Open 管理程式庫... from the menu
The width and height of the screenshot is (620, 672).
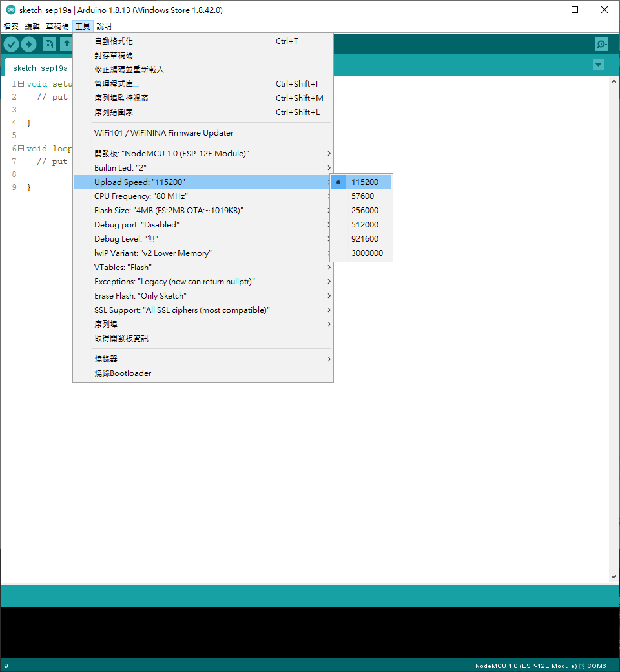pyautogui.click(x=203, y=83)
